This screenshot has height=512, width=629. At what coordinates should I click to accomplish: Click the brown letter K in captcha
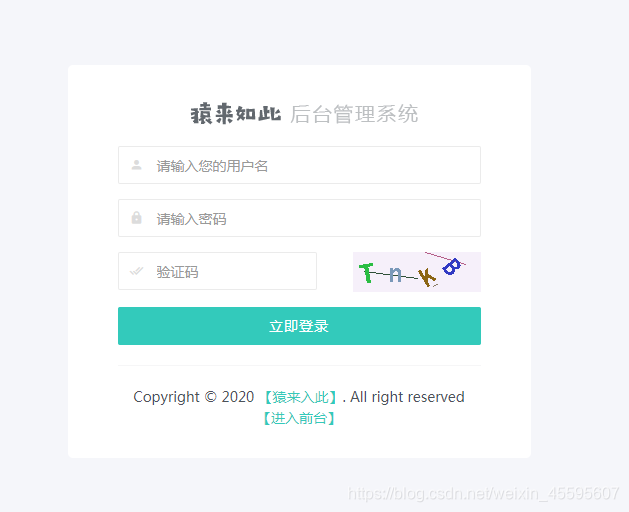click(x=427, y=277)
